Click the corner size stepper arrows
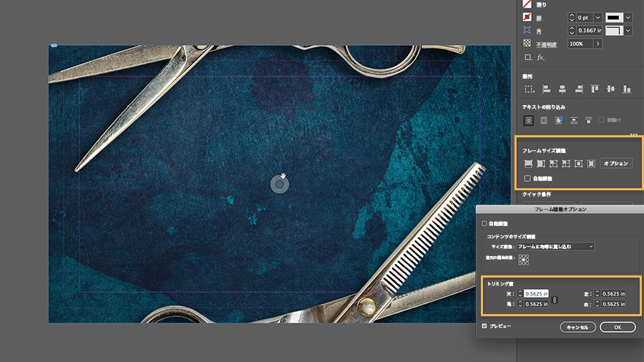This screenshot has height=362, width=644. tap(571, 30)
